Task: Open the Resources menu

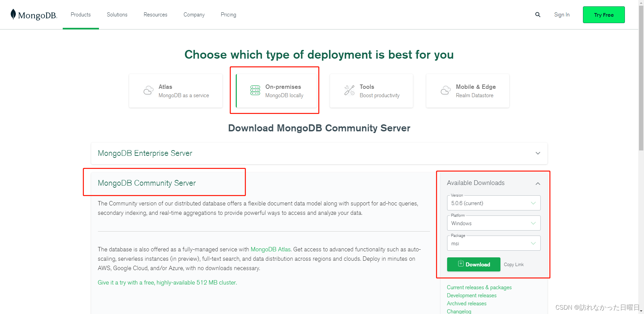Action: tap(155, 15)
